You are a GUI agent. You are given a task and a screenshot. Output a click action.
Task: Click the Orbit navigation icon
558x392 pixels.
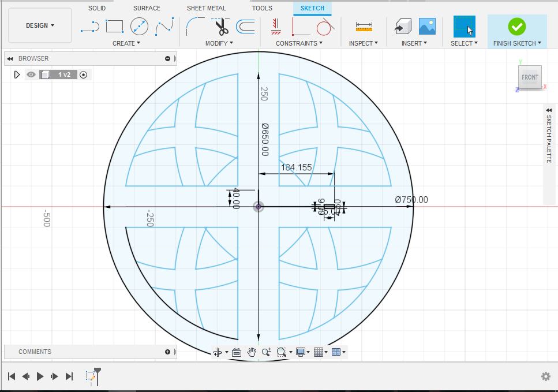pos(218,353)
